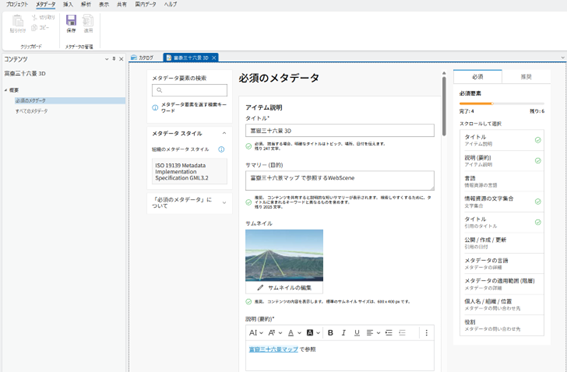Pin the コンテンツ pane with the pin icon
The image size is (567, 372).
click(114, 59)
